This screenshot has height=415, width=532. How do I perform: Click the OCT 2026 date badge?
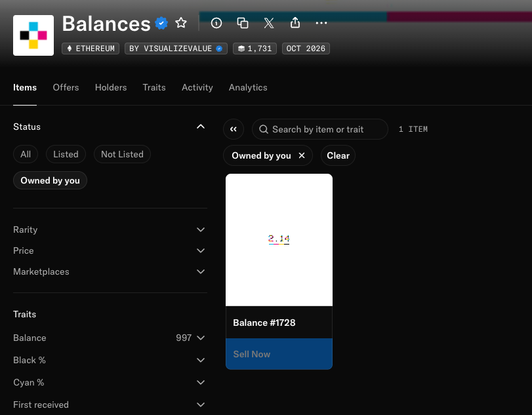[306, 49]
